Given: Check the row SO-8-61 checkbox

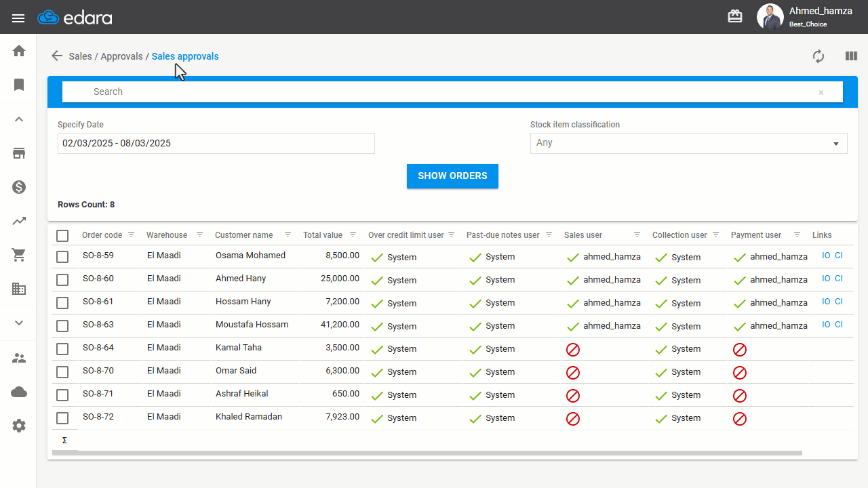Looking at the screenshot, I should 62,303.
